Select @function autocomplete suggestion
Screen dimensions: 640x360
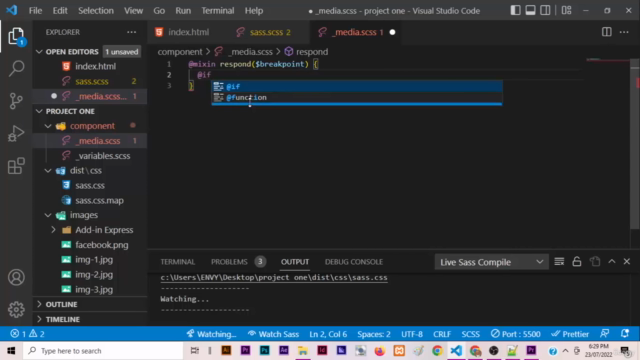(357, 97)
